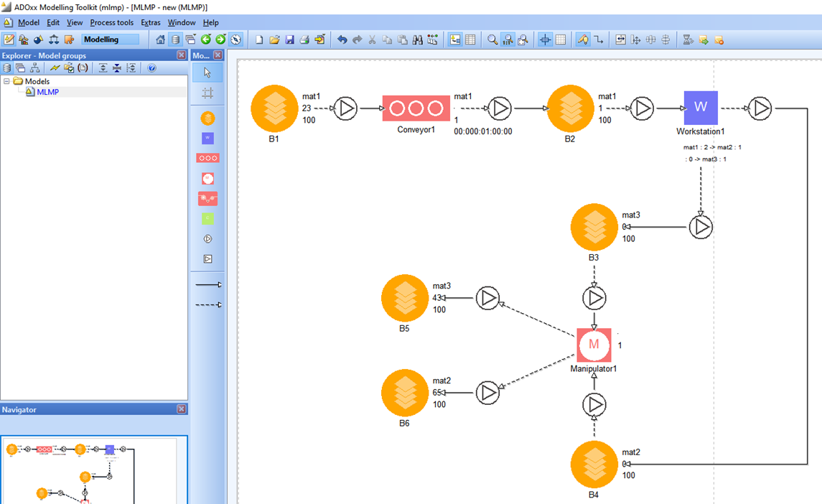Switch to the tabular view icon
The image size is (822, 504).
[470, 39]
